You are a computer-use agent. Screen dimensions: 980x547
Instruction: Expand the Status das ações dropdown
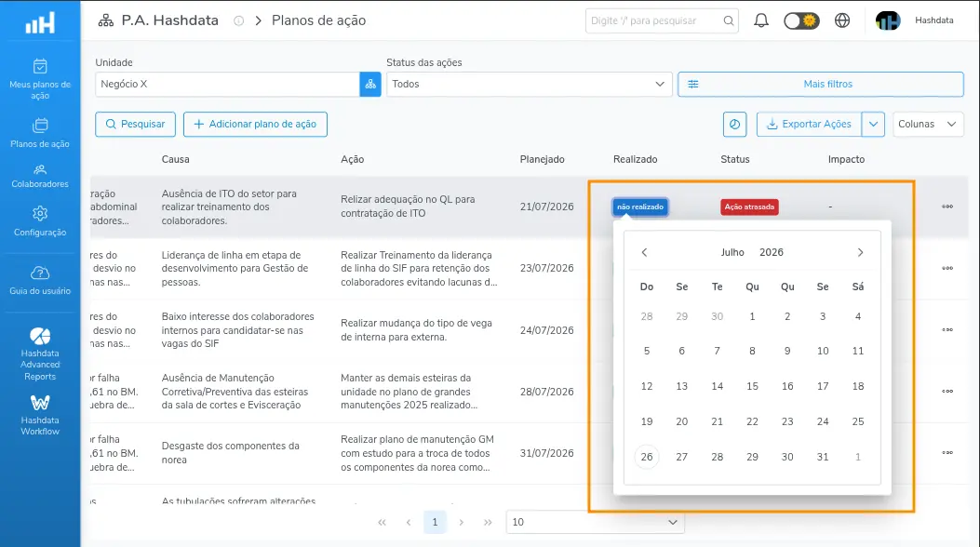(529, 85)
